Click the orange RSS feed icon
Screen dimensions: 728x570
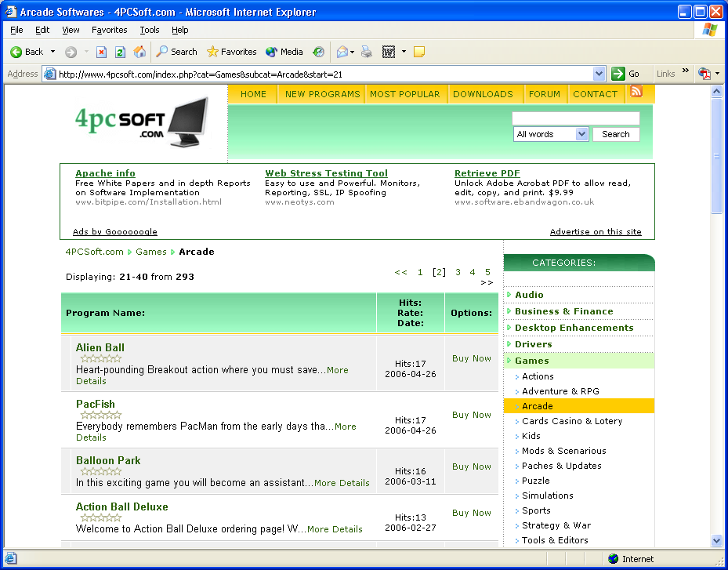tap(636, 91)
